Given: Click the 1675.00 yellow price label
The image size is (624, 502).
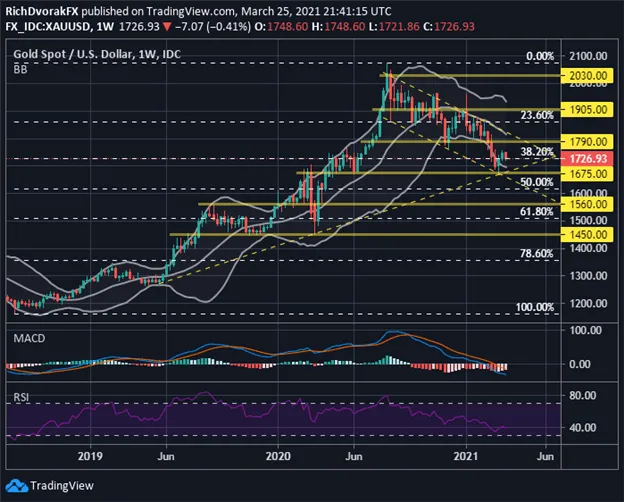Looking at the screenshot, I should (587, 174).
